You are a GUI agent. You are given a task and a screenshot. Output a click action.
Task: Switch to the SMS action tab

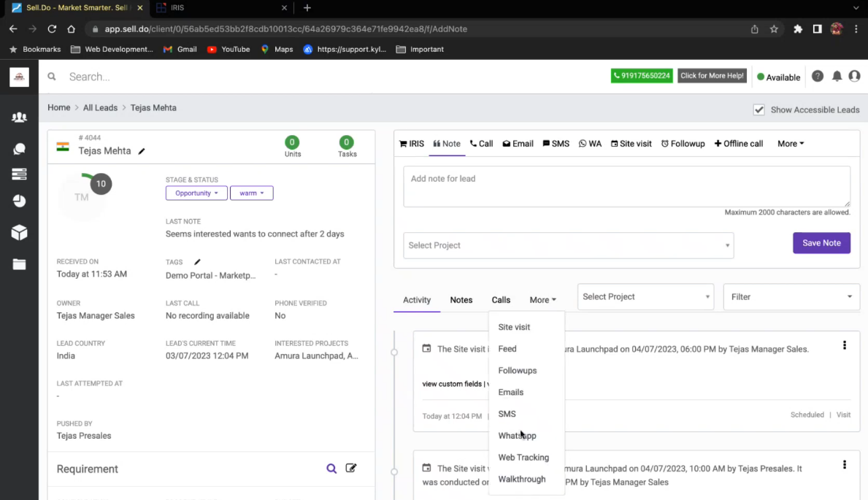(x=556, y=143)
